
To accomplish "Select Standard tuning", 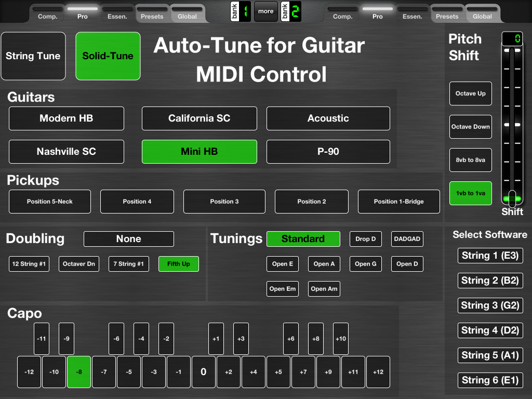I will pos(303,239).
